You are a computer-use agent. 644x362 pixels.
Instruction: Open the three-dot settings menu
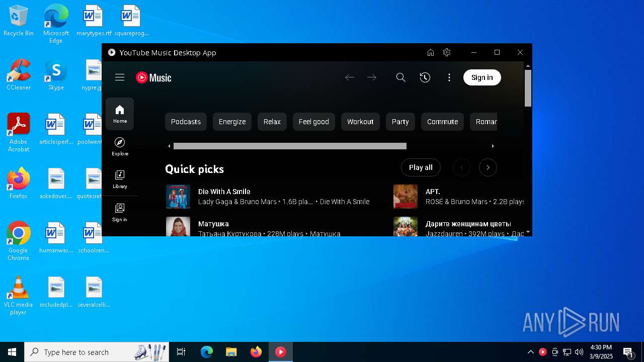pyautogui.click(x=449, y=77)
